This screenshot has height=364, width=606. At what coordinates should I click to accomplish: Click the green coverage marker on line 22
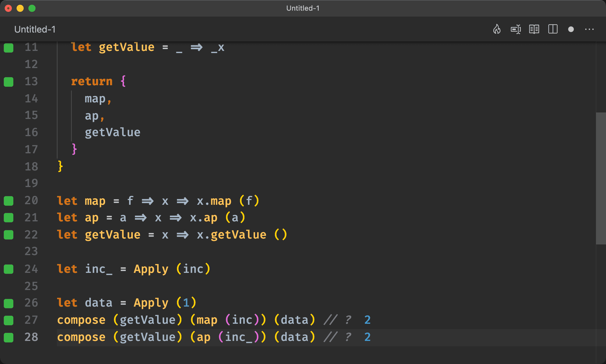coord(9,235)
